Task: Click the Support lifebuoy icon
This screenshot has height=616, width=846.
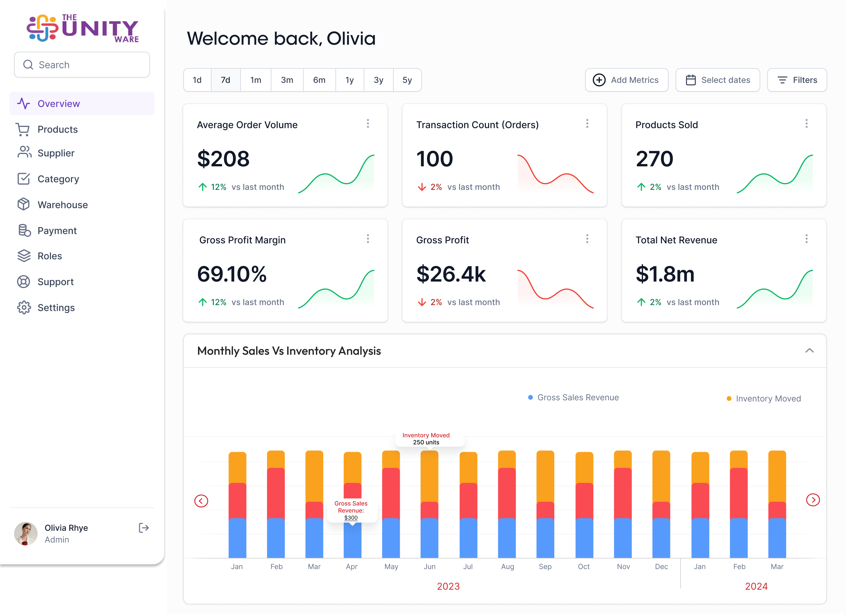Action: [23, 282]
